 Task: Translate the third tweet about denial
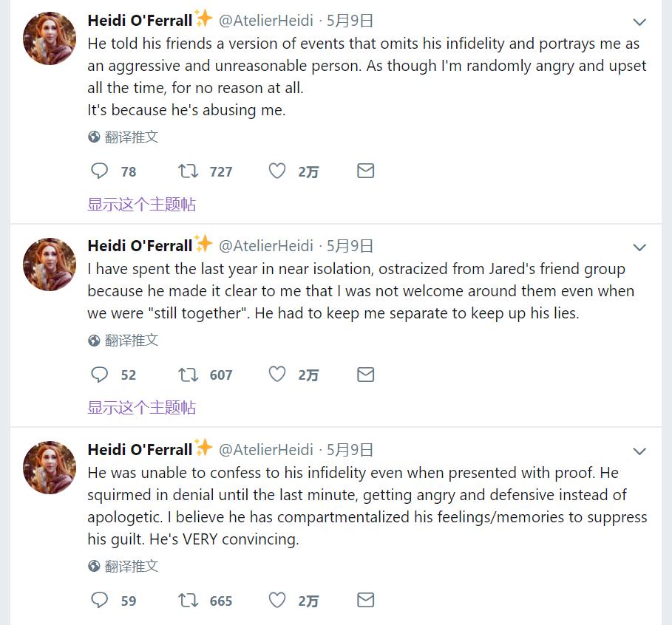131,567
